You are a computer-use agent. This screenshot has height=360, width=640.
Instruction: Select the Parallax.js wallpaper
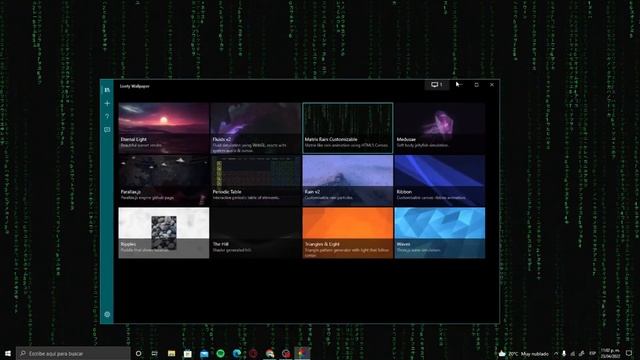(x=164, y=180)
